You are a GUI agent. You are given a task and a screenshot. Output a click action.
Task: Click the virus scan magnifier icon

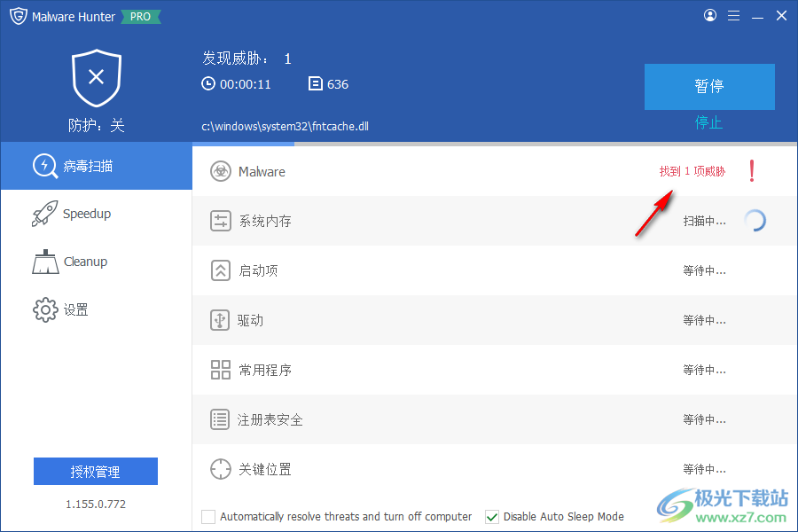click(x=45, y=166)
